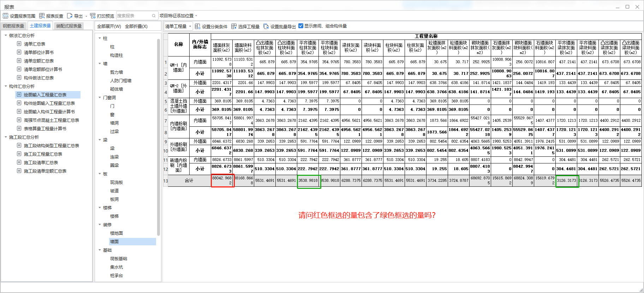The width and height of the screenshot is (644, 293).
Task: Open the 清单汇总表 report
Action: [x=35, y=44]
